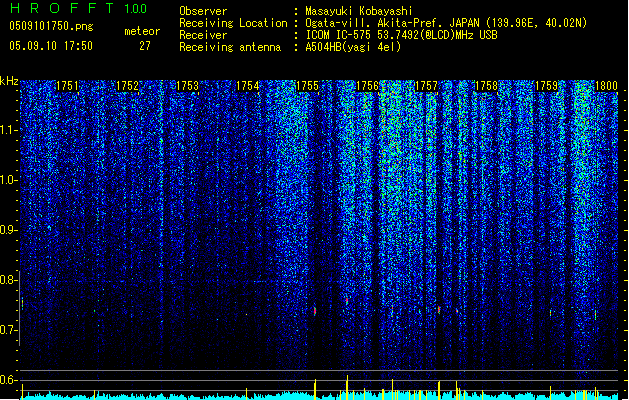Click the HROFFT 1.0.0 title text
This screenshot has height=400, width=629.
tap(78, 8)
